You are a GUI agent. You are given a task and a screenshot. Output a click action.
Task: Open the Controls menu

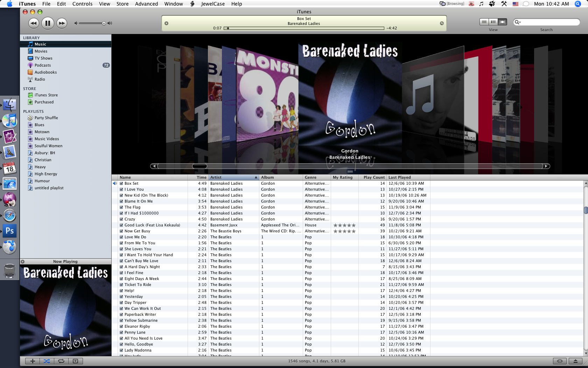click(82, 4)
